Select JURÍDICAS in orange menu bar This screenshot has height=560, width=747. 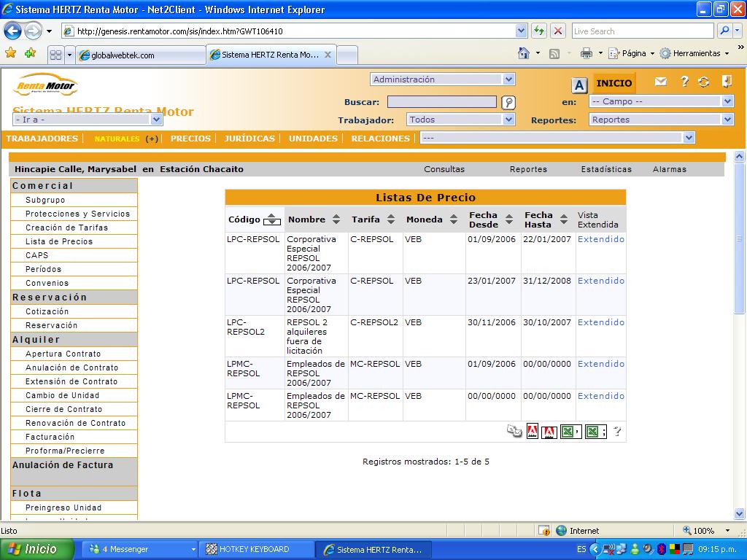(249, 139)
